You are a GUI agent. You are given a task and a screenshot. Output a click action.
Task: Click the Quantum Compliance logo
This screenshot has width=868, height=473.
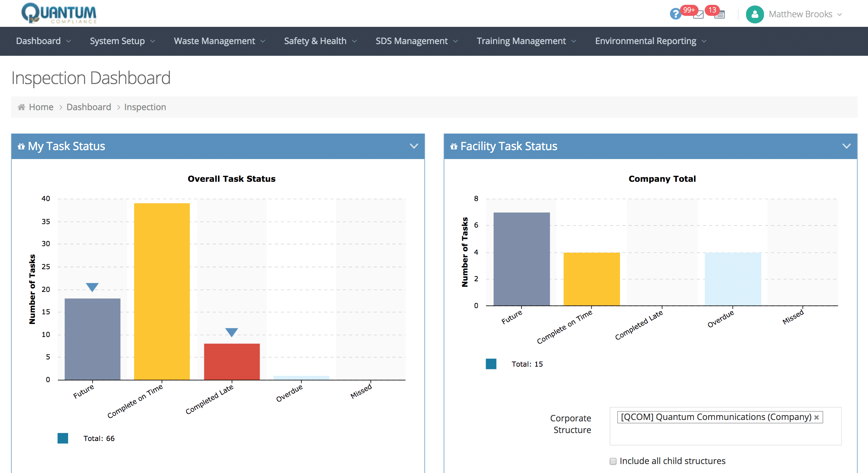[59, 13]
